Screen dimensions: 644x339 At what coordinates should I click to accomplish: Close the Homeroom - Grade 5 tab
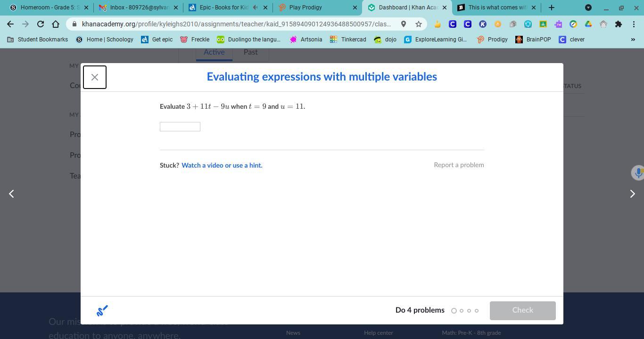point(86,8)
